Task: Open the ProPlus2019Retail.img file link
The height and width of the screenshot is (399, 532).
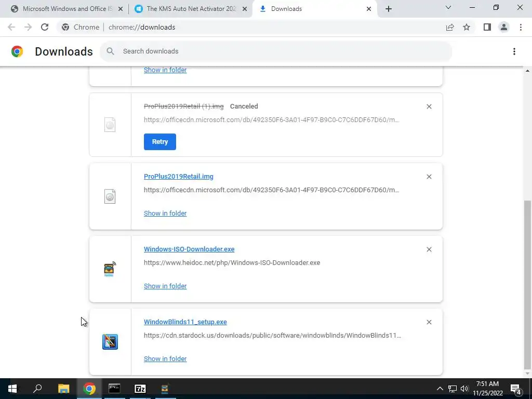Action: pos(179,177)
